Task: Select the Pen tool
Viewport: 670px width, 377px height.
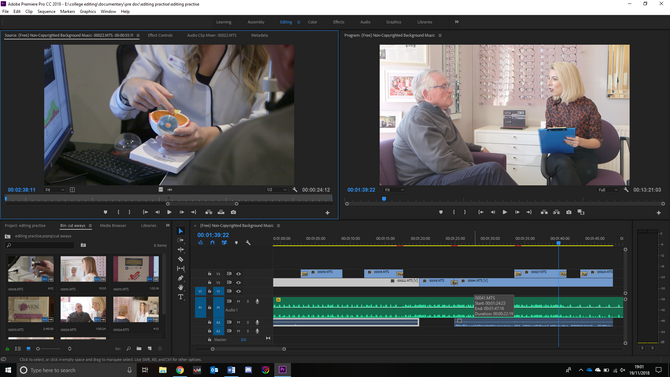Action: pos(181,278)
